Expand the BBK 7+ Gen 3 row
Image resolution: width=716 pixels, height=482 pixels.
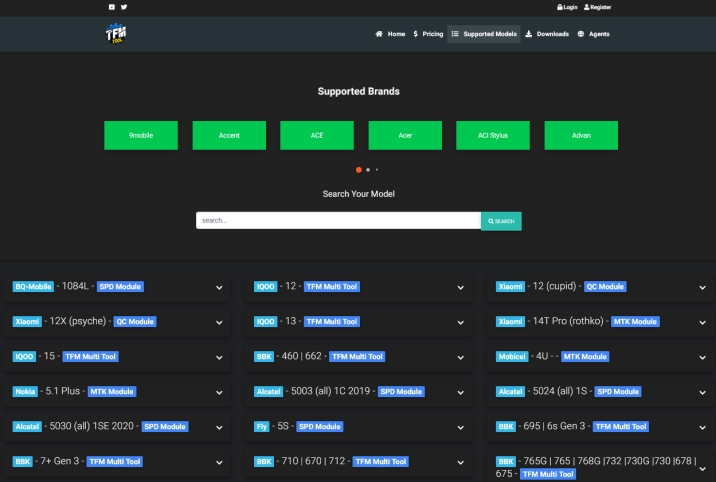[x=117, y=462]
